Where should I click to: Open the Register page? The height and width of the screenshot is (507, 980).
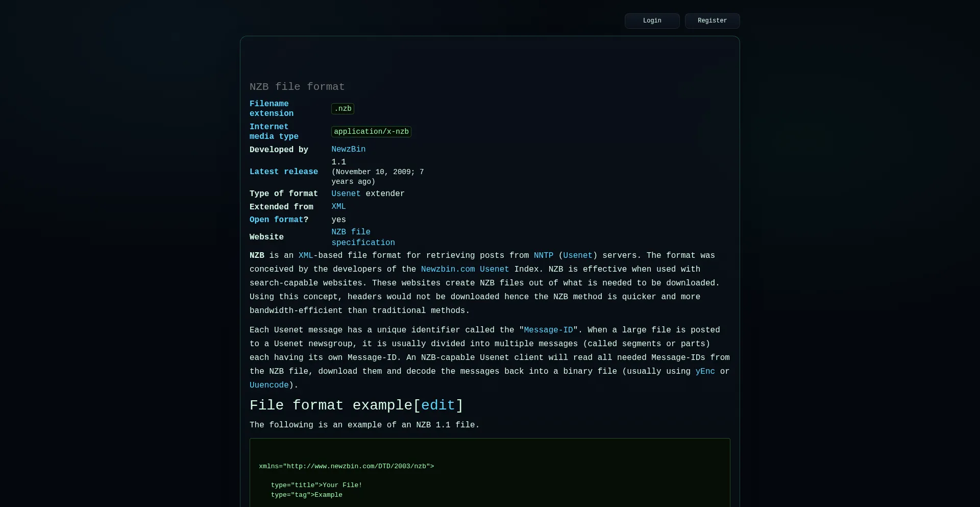[712, 21]
